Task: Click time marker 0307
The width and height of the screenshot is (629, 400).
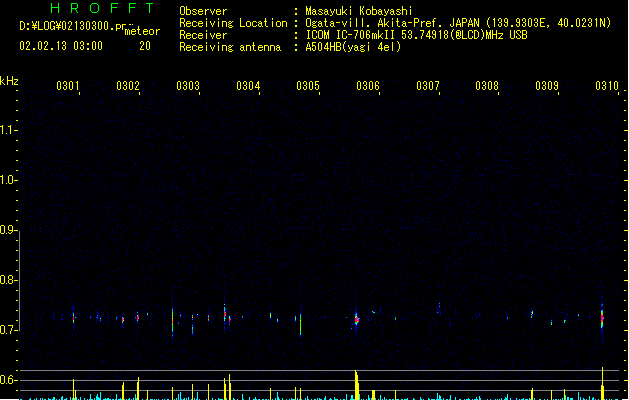Action: click(x=428, y=86)
